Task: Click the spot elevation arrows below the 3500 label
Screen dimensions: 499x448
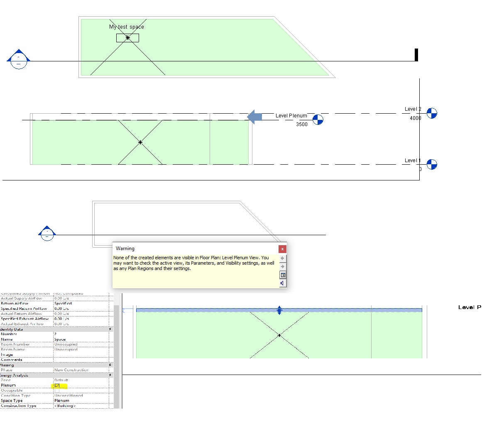Action: (x=279, y=310)
